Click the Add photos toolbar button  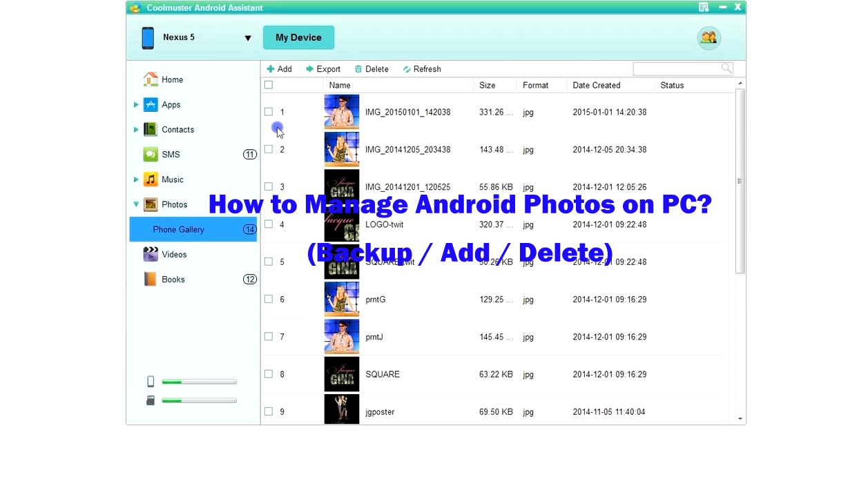[x=279, y=69]
